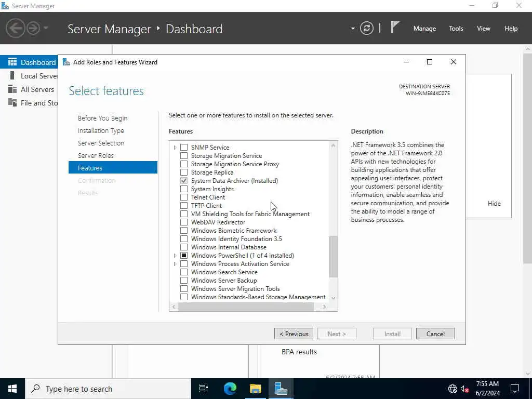Click Hide in the Server Manager dashboard
The height and width of the screenshot is (399, 532).
(494, 204)
